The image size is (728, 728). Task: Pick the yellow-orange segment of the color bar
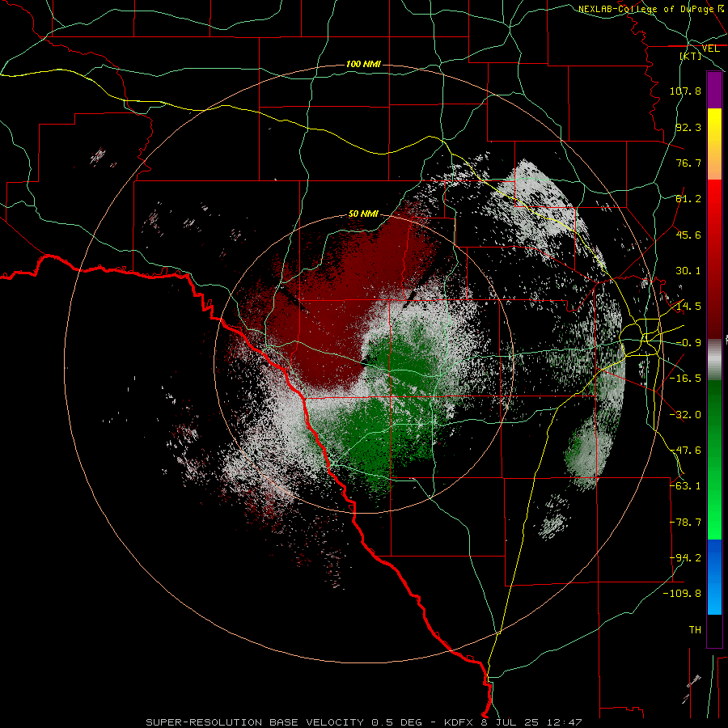click(714, 144)
